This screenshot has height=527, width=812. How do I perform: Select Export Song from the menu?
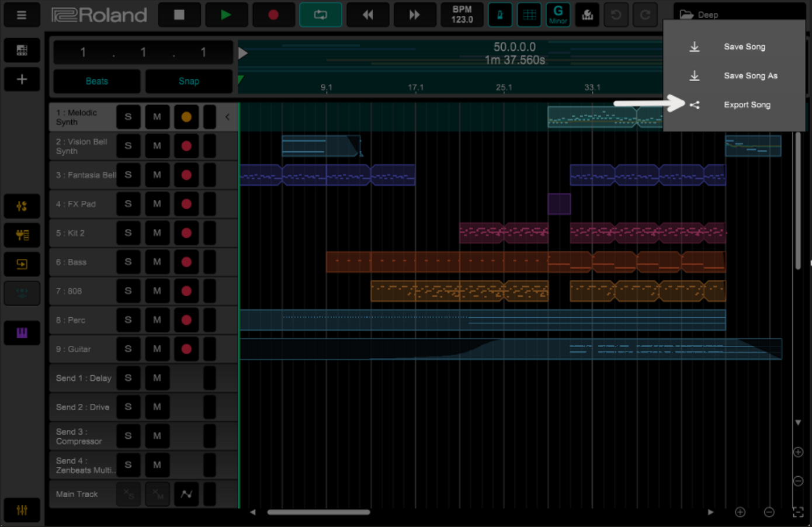[747, 105]
